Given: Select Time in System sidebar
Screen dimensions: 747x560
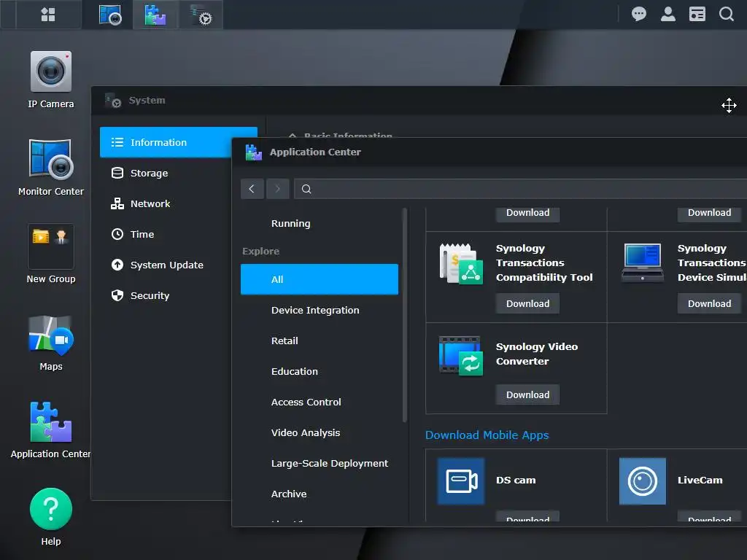Looking at the screenshot, I should coord(166,234).
